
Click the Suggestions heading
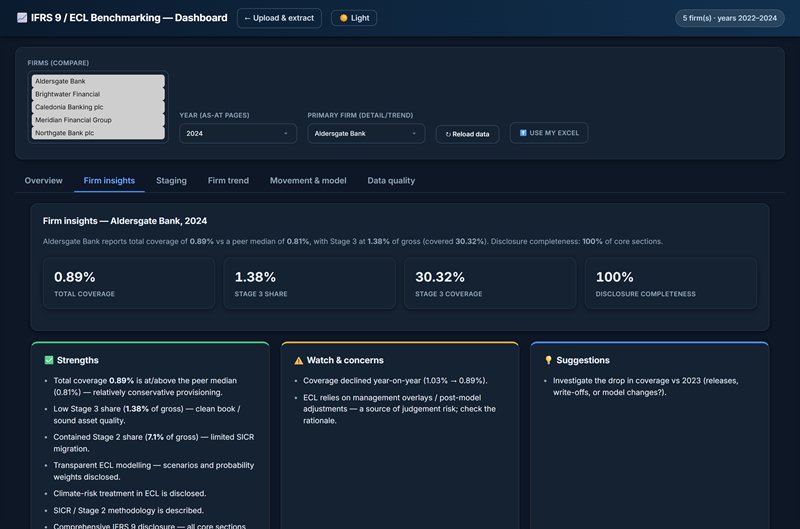point(583,360)
